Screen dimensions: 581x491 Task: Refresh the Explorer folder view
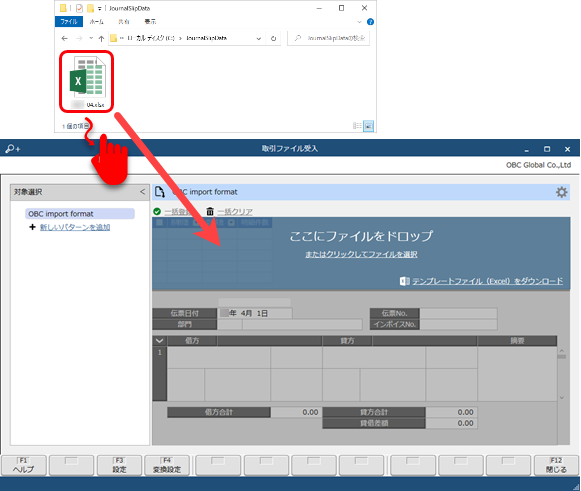coord(273,38)
